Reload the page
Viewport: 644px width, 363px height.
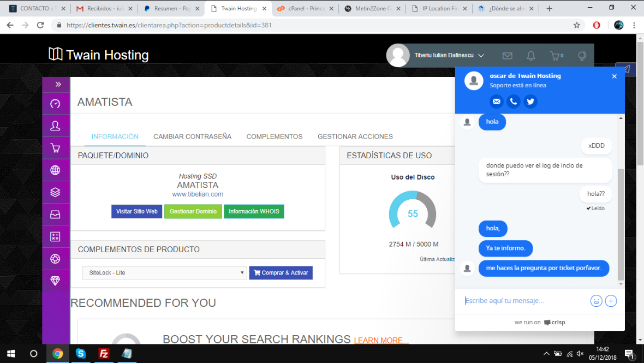40,25
